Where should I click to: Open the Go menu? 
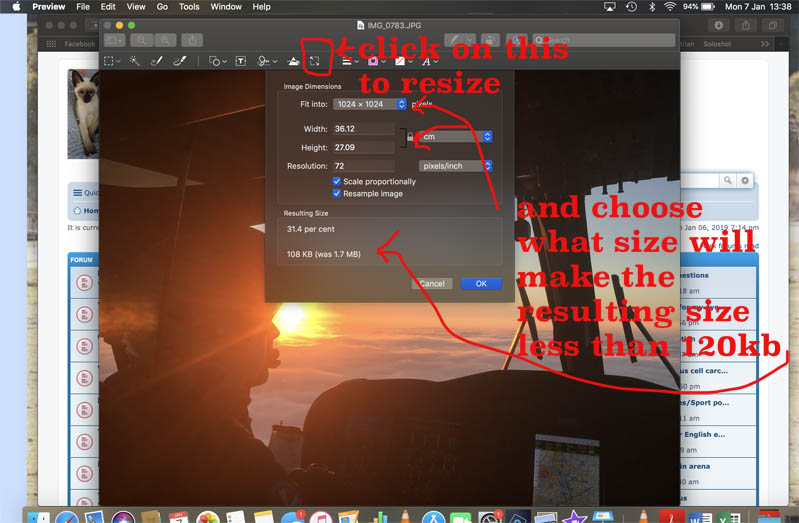click(162, 7)
